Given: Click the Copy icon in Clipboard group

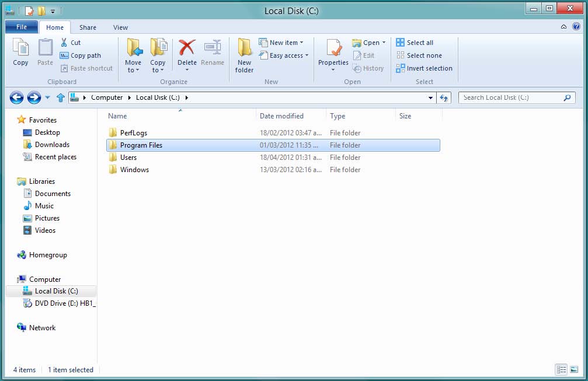Looking at the screenshot, I should (20, 49).
